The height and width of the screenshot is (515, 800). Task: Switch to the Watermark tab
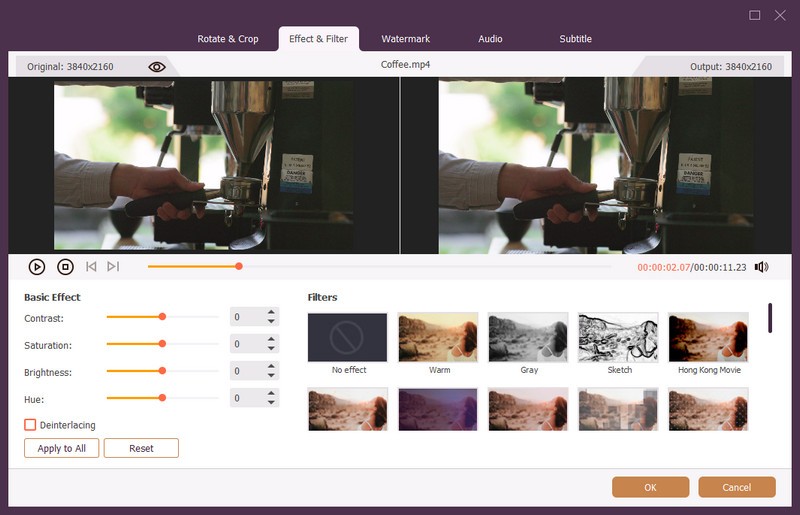(406, 39)
